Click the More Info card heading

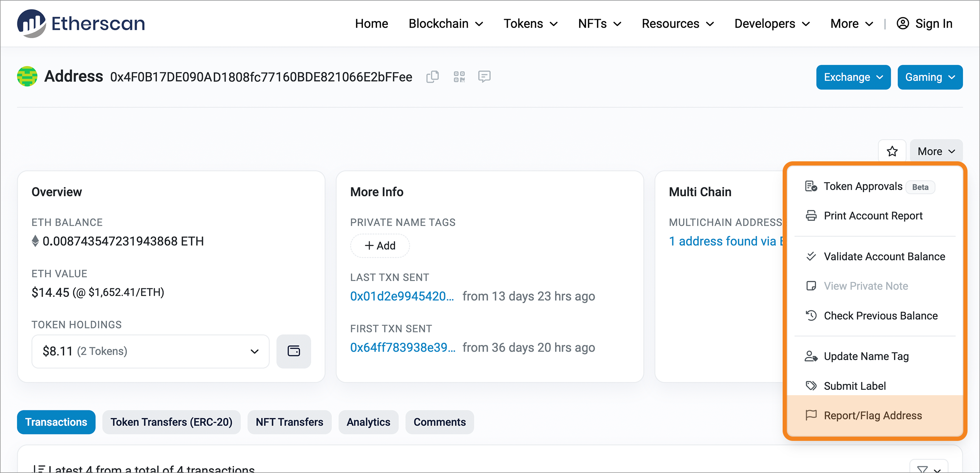pos(377,192)
